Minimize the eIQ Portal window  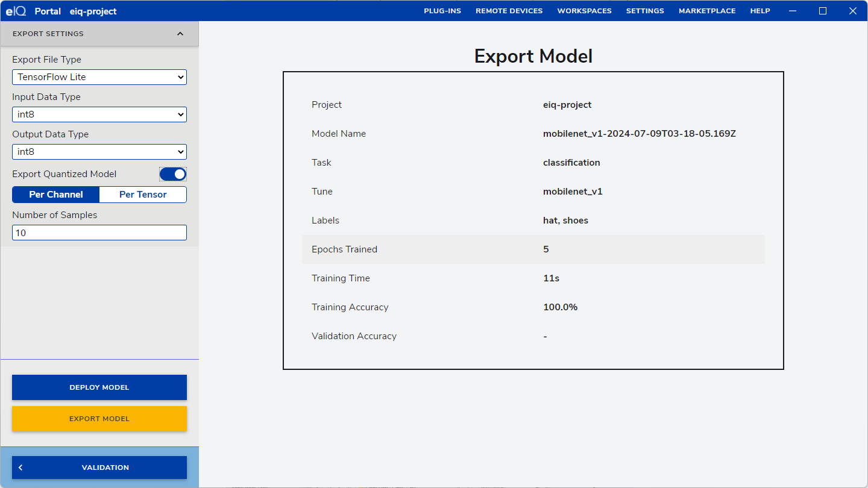[x=793, y=11]
